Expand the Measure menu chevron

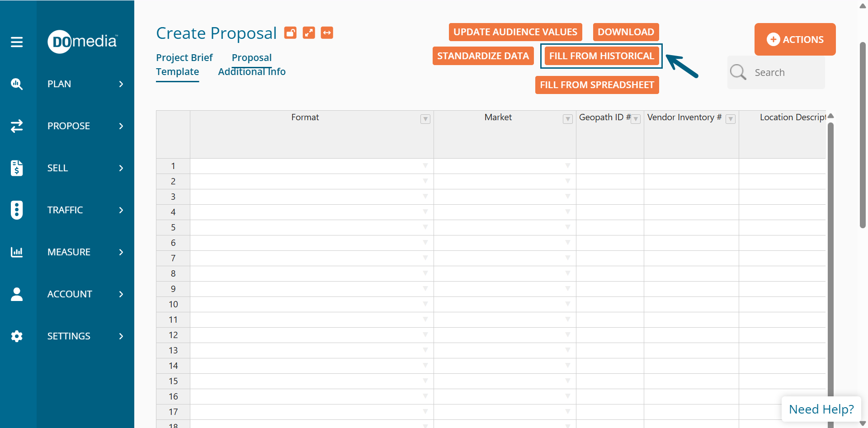coord(121,252)
